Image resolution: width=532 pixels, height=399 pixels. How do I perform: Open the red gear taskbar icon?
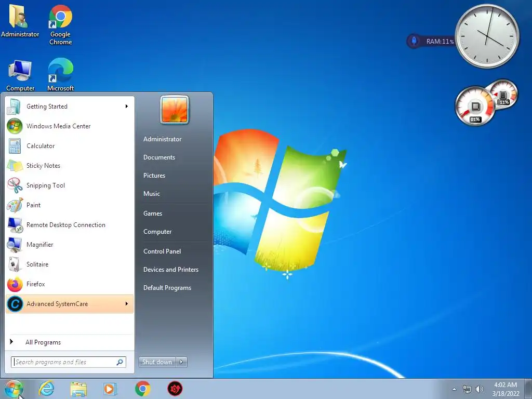[175, 389]
